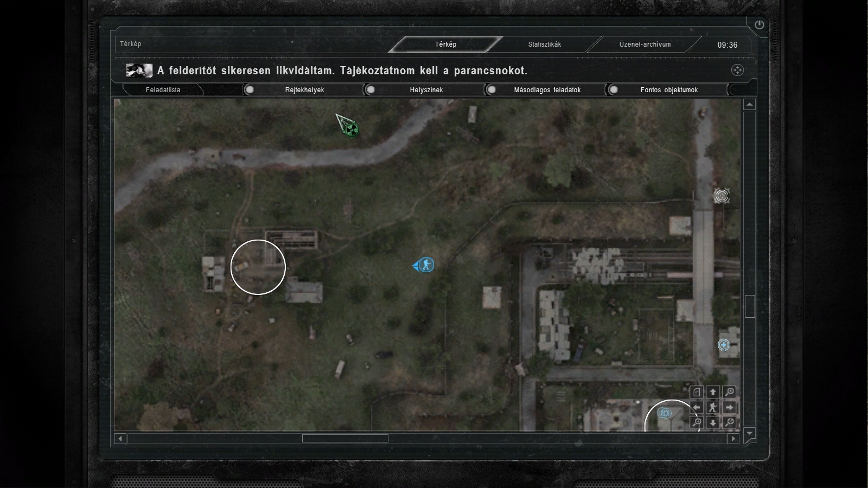
Task: Click the green radiation quest marker
Action: click(x=352, y=129)
